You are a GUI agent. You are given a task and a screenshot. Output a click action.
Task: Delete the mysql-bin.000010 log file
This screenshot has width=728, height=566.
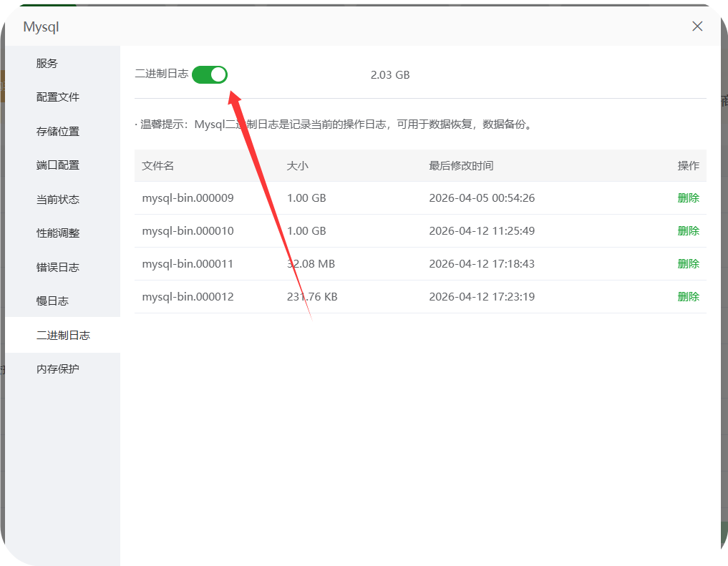click(x=688, y=230)
